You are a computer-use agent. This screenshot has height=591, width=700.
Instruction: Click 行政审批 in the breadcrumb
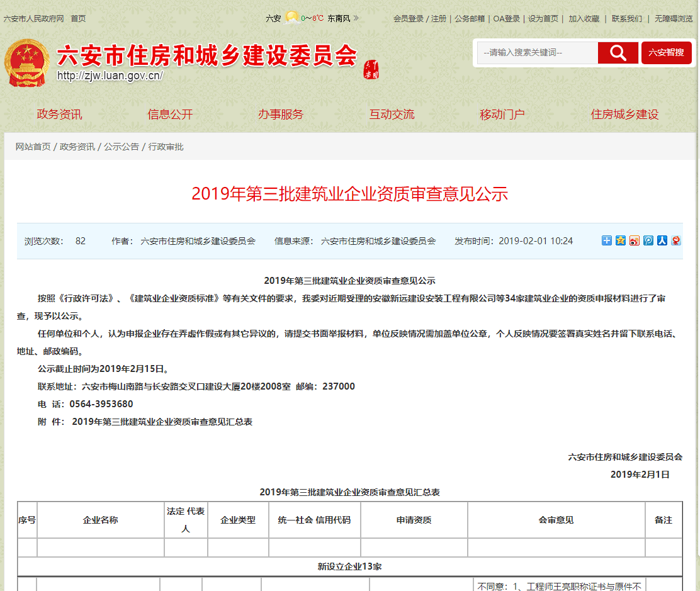pos(166,147)
